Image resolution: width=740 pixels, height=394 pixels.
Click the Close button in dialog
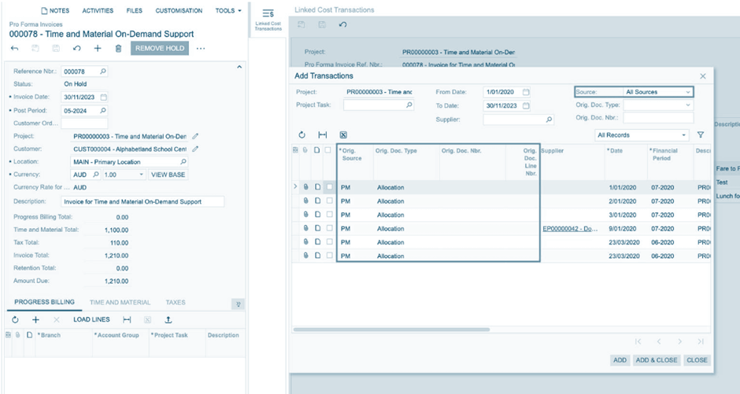click(x=697, y=360)
